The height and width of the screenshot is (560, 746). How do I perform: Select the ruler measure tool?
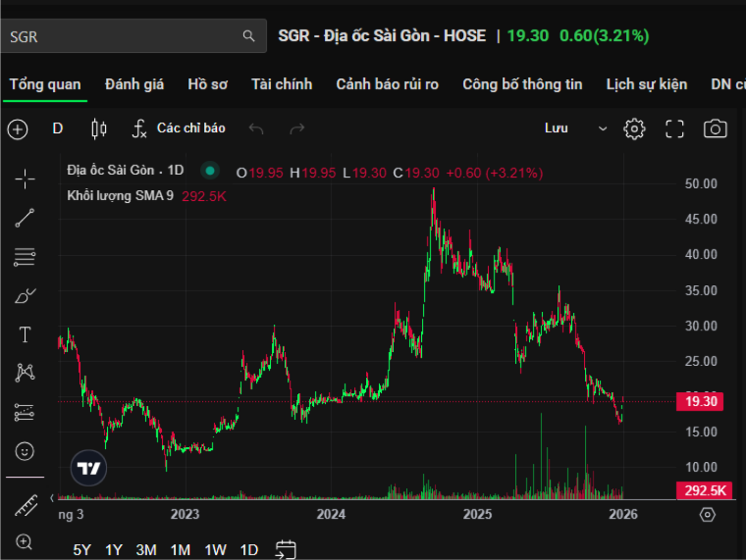pos(25,506)
